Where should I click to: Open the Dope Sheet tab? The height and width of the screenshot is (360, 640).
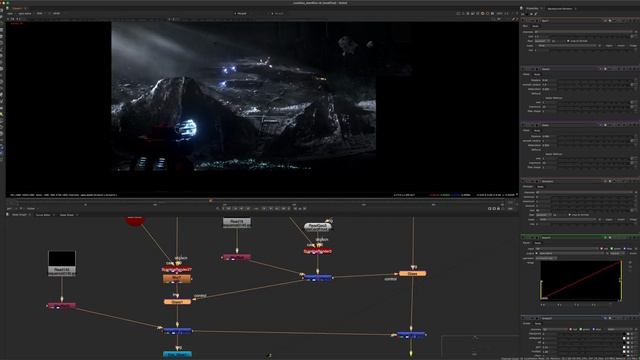point(67,215)
